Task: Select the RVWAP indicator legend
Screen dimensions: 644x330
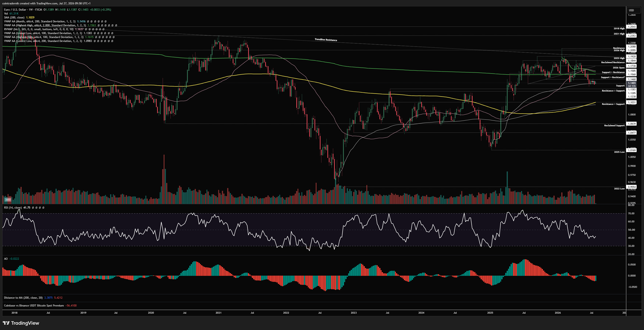Action: tap(54, 29)
